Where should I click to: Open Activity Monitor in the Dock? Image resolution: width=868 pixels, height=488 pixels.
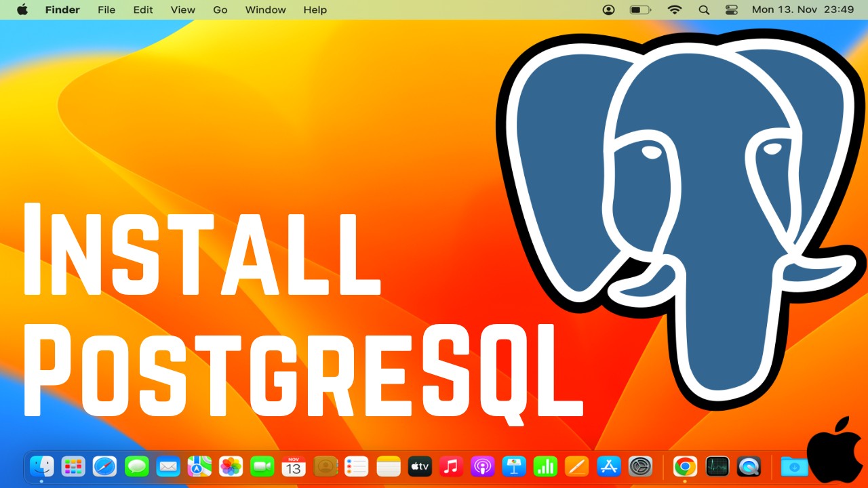coord(717,466)
